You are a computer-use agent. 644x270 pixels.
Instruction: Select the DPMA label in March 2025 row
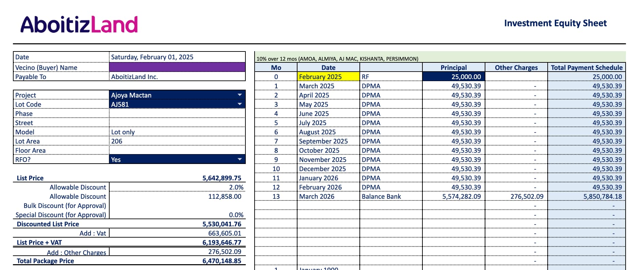pyautogui.click(x=391, y=86)
